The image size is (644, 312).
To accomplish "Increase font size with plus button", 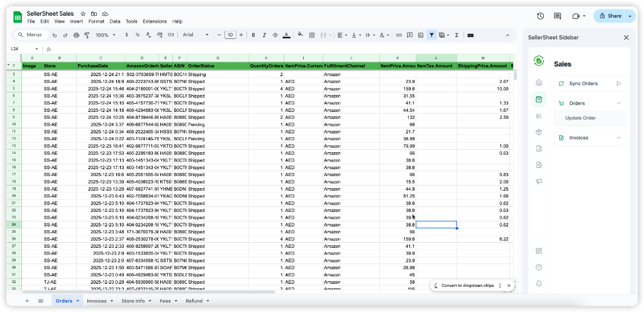I will 241,35.
